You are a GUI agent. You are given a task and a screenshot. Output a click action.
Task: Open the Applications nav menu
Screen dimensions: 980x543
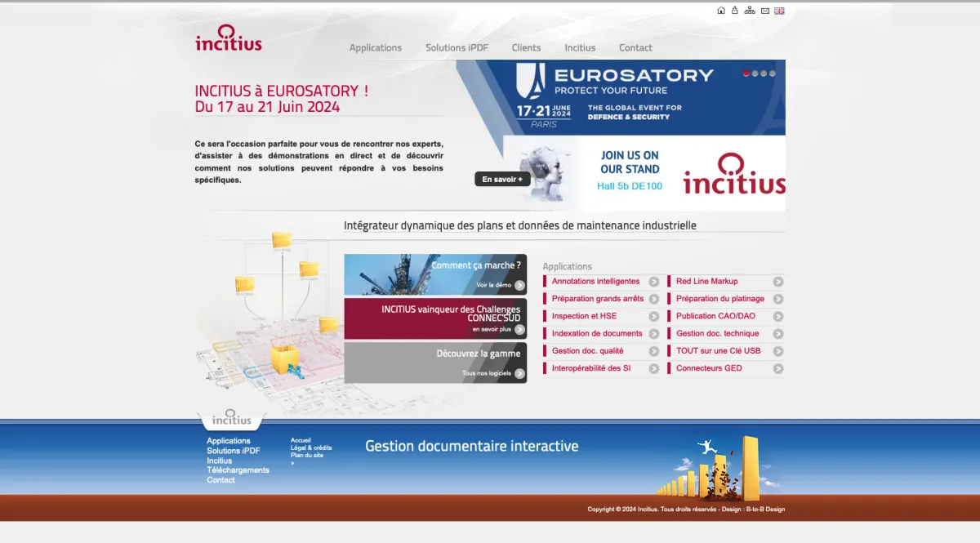376,47
